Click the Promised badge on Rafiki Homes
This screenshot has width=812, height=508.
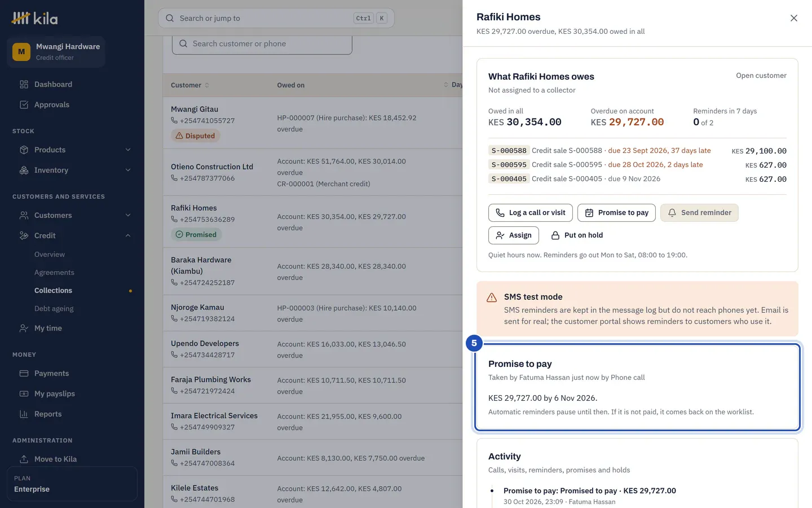[x=196, y=234]
